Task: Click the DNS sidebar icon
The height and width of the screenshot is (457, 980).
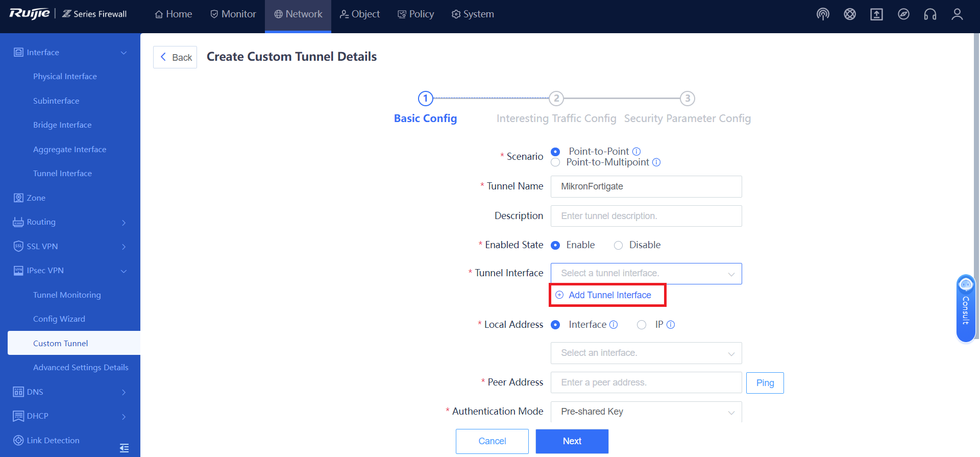Action: [x=18, y=392]
